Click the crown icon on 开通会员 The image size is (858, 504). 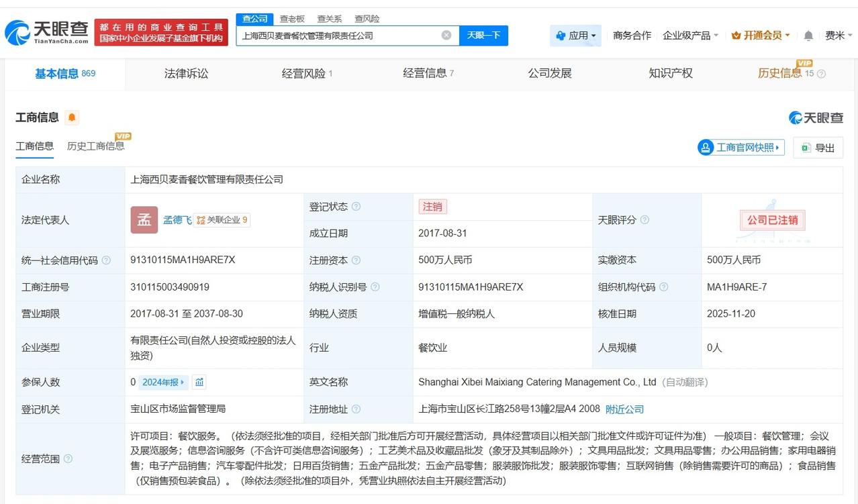coord(736,36)
